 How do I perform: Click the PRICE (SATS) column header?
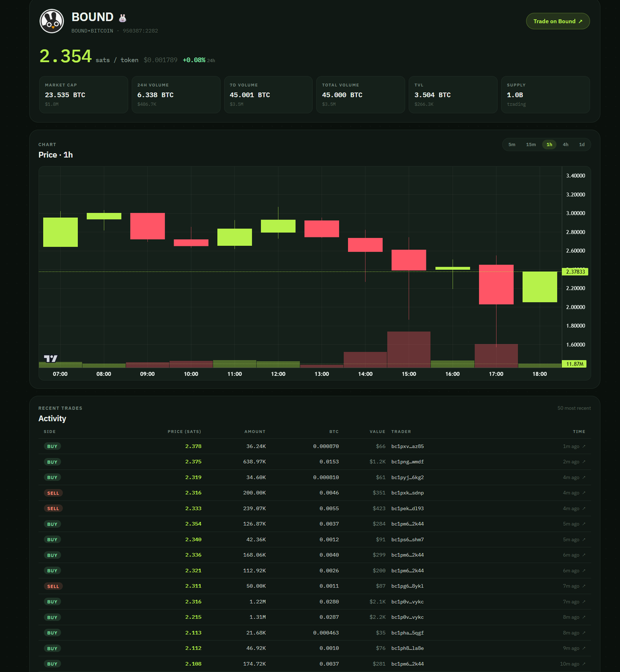click(x=185, y=432)
